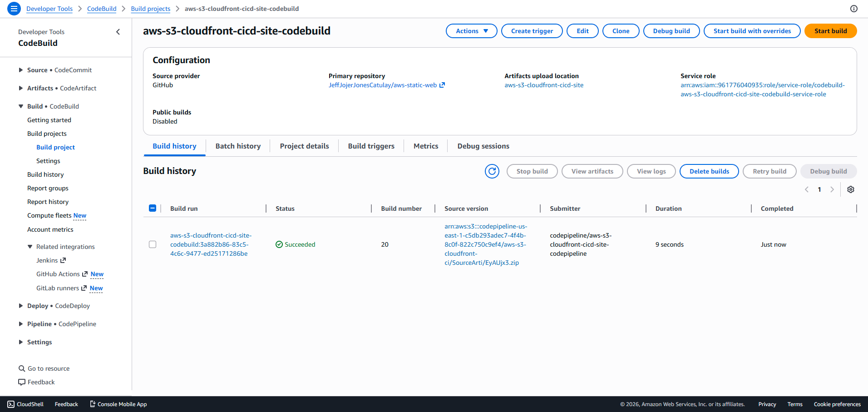
Task: Go to Build projects breadcrumb link
Action: [151, 9]
